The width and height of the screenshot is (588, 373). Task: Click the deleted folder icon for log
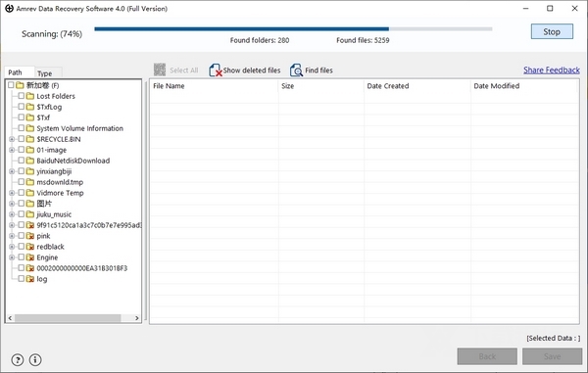(30, 279)
